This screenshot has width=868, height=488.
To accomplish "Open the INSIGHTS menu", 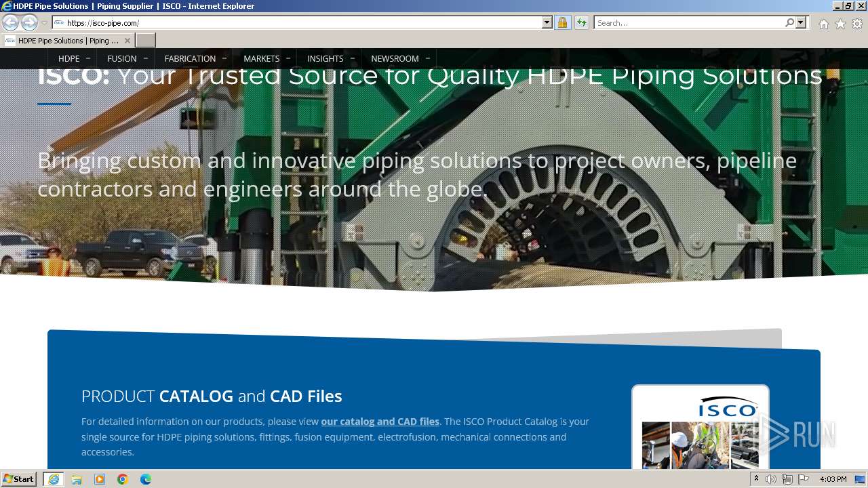I will (x=325, y=58).
